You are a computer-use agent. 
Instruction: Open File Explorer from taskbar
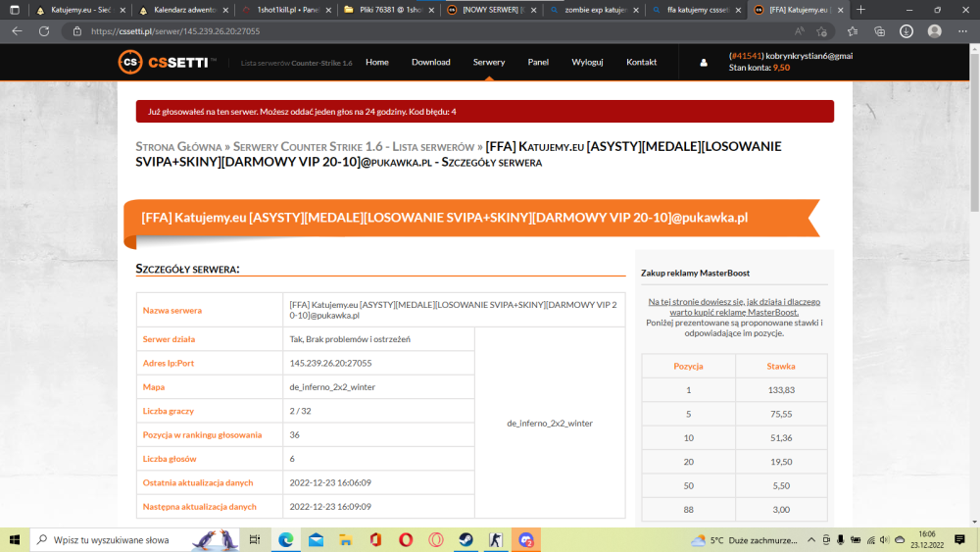coord(346,539)
